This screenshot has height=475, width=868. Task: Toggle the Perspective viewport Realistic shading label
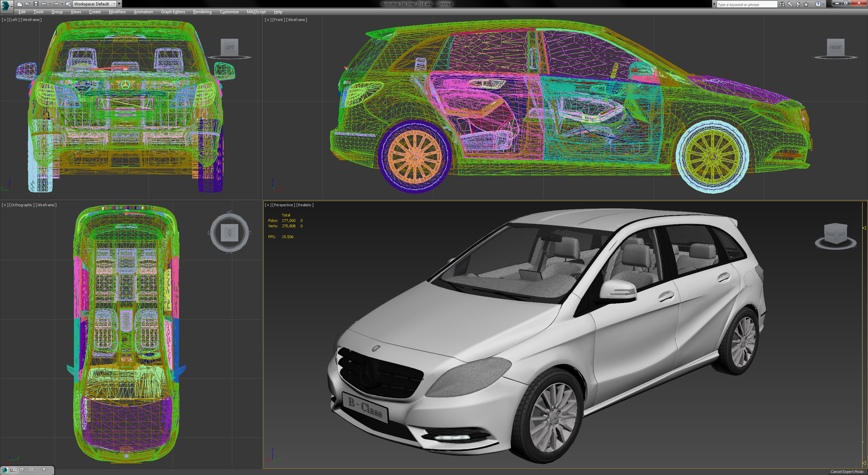click(305, 205)
